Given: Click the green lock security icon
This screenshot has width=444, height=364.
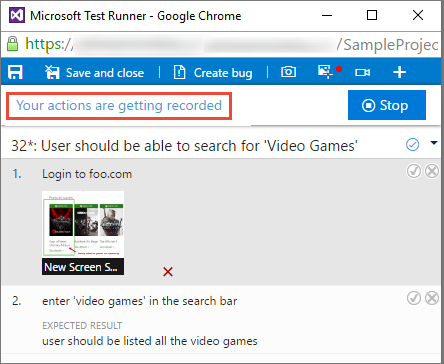Looking at the screenshot, I should (x=13, y=44).
